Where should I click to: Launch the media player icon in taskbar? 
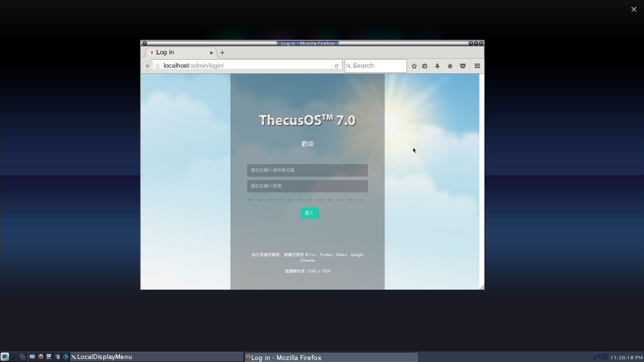[57, 357]
